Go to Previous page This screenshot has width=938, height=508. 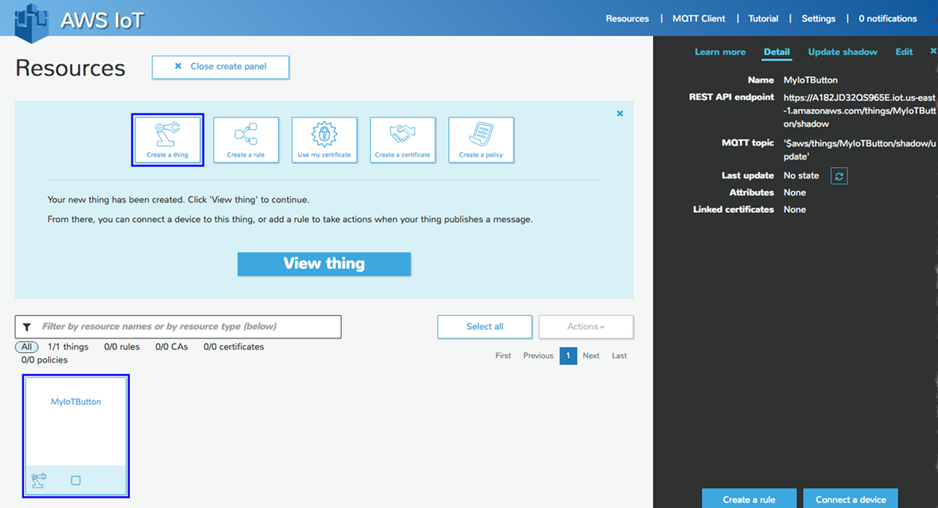pyautogui.click(x=538, y=355)
